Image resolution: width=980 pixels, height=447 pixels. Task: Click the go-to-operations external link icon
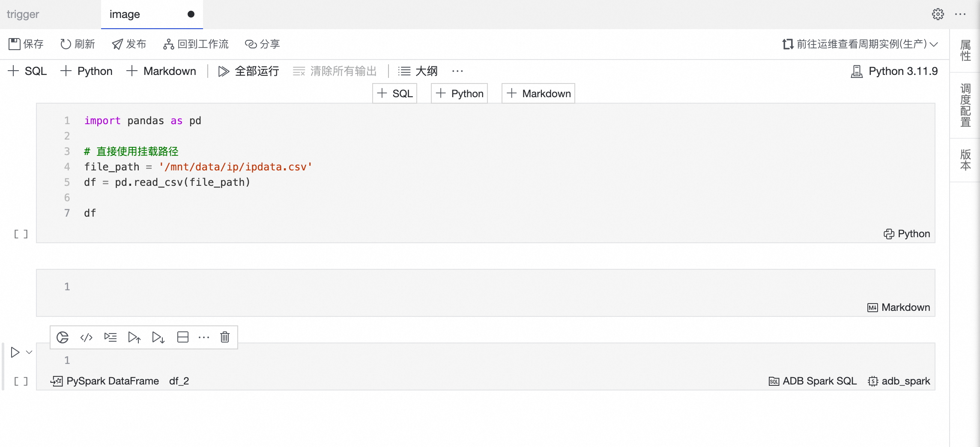pos(788,44)
